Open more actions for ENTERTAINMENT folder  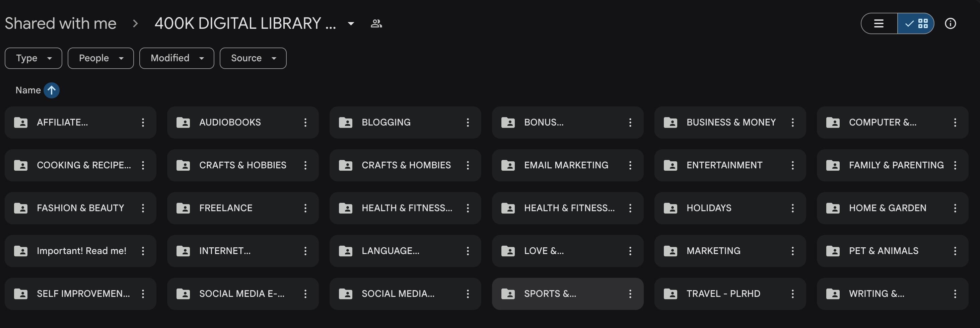click(x=793, y=165)
